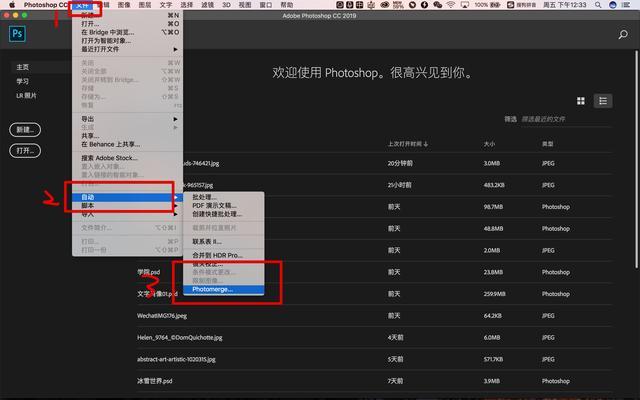Switch recent files to list view
The height and width of the screenshot is (400, 640).
pyautogui.click(x=603, y=101)
